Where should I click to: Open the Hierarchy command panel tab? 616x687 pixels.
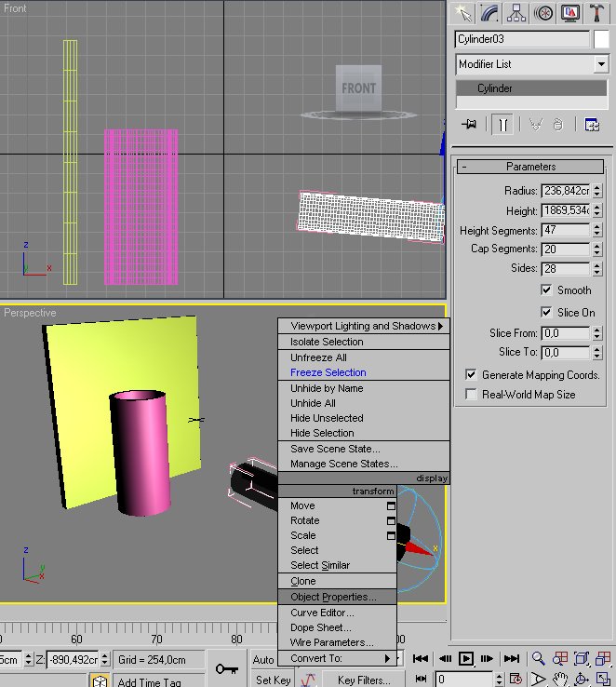click(x=516, y=13)
